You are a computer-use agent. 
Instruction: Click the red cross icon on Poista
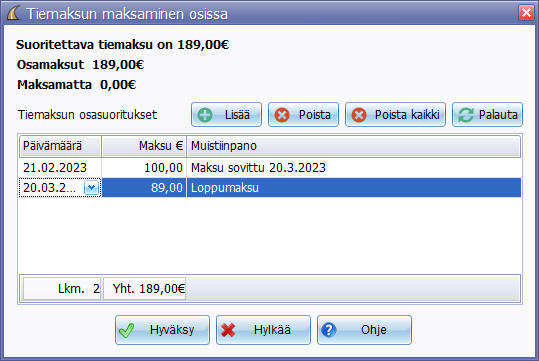282,115
